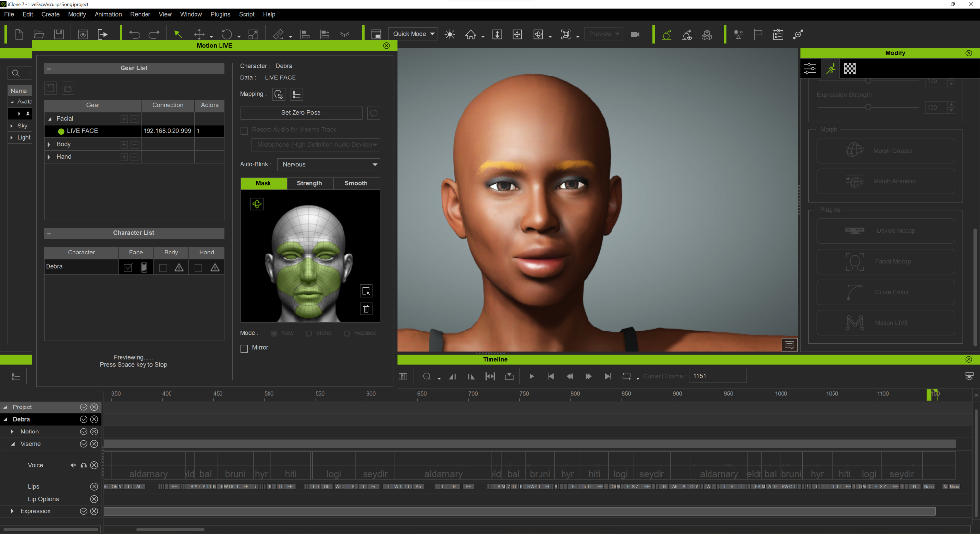Screen dimensions: 980x534
Task: Click the Morph Creator button
Action: (x=885, y=151)
